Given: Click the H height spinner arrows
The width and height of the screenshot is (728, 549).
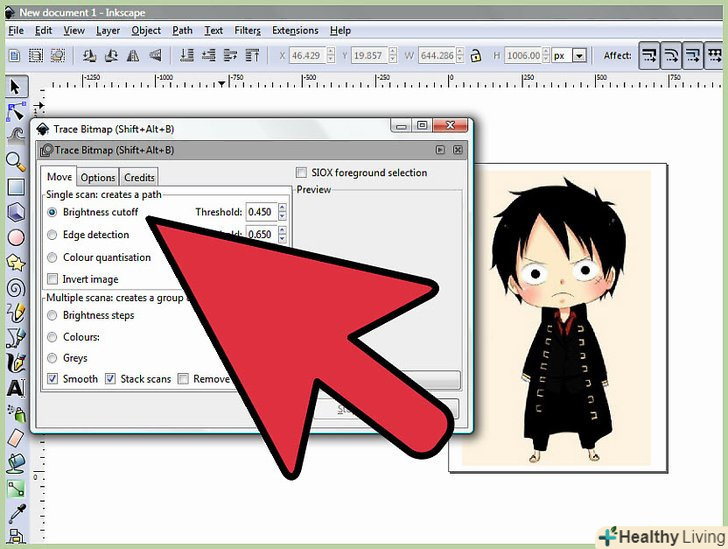Looking at the screenshot, I should pos(546,56).
